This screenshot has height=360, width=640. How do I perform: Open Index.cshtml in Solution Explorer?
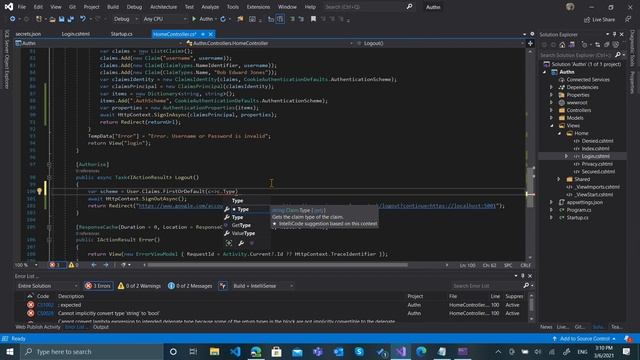pos(595,149)
